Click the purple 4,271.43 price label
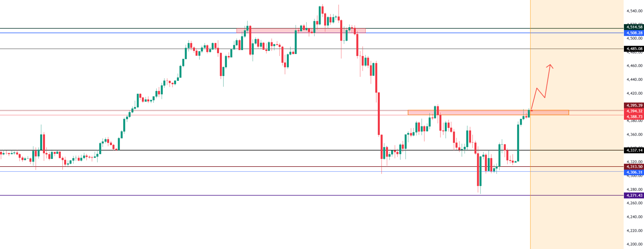Viewport: 644px width, 249px height. 634,195
